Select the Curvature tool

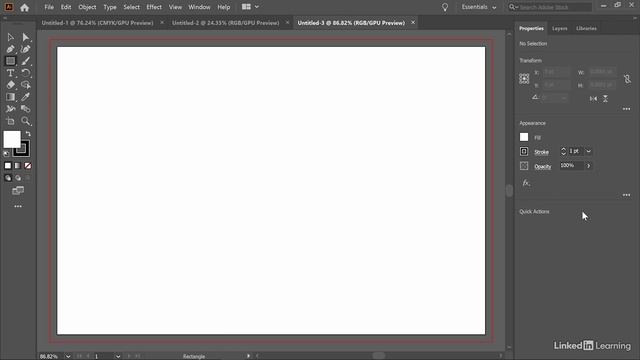click(25, 49)
